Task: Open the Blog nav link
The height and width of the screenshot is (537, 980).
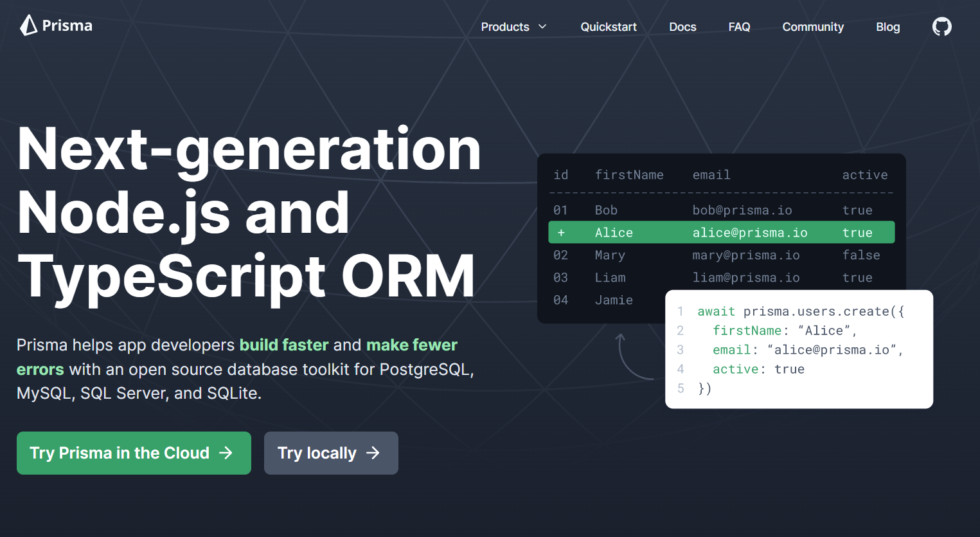Action: [x=887, y=27]
